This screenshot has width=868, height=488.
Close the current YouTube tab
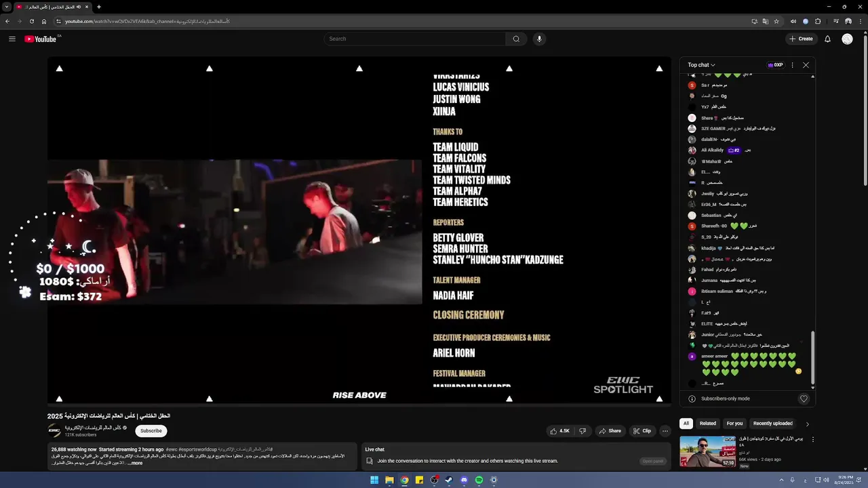tap(87, 7)
